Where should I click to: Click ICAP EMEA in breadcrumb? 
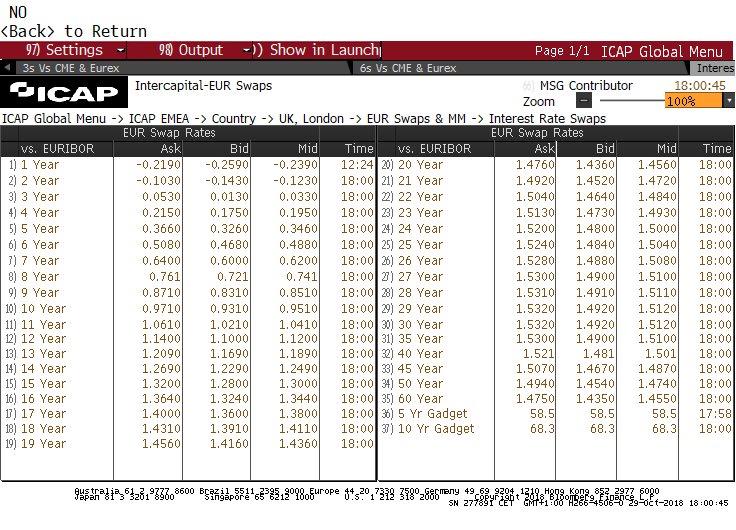[159, 119]
